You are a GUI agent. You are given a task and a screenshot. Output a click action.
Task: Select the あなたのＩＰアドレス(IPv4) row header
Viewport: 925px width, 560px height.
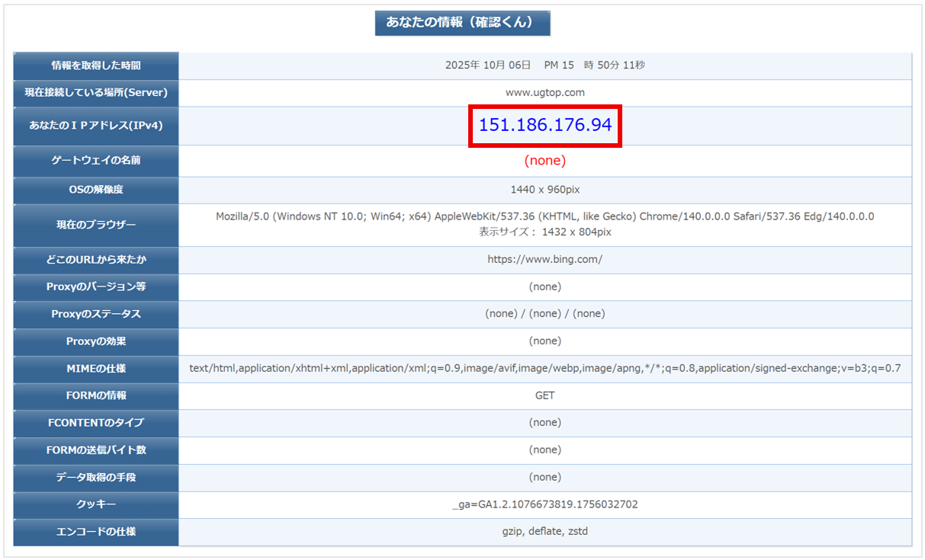(x=96, y=126)
